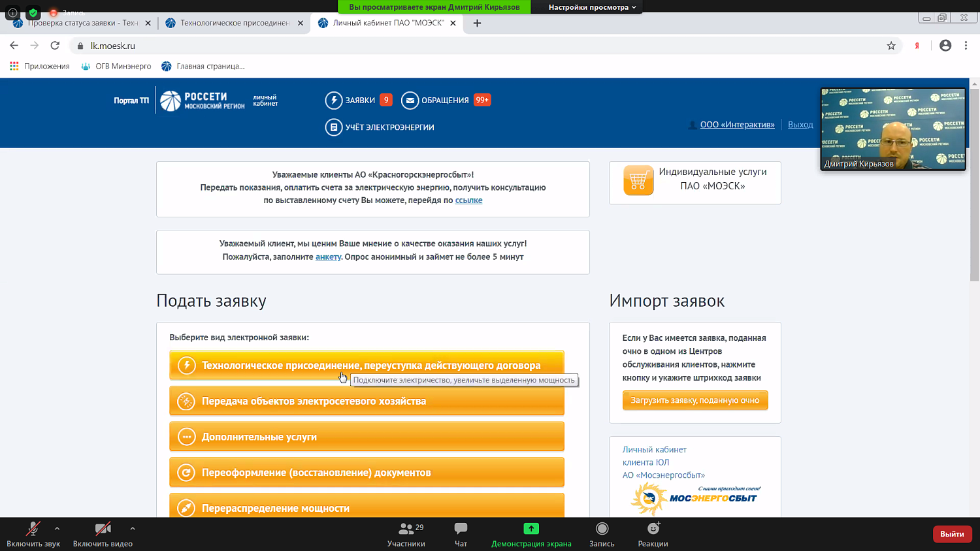Image resolution: width=980 pixels, height=551 pixels.
Task: Open Настройки просмотра dropdown
Action: pos(592,7)
